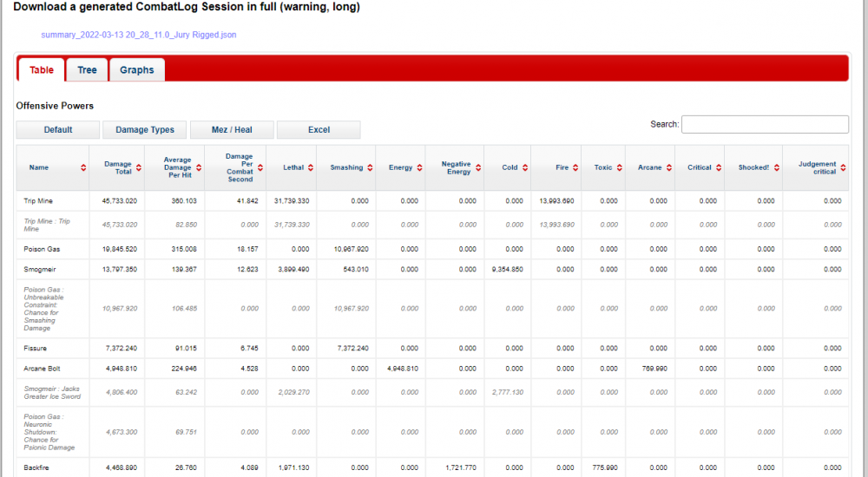Viewport: 868px width, 477px height.
Task: Click the Critical column sort icon
Action: click(x=718, y=168)
